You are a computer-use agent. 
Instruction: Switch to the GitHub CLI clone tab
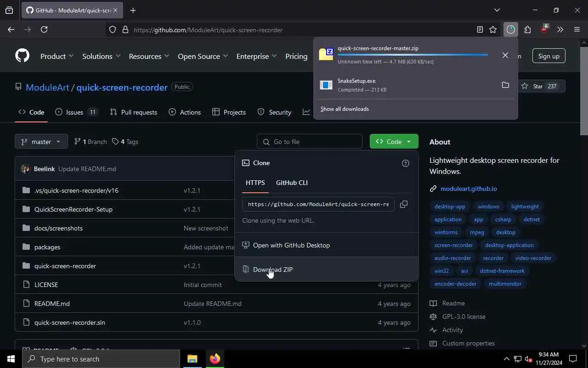click(292, 183)
